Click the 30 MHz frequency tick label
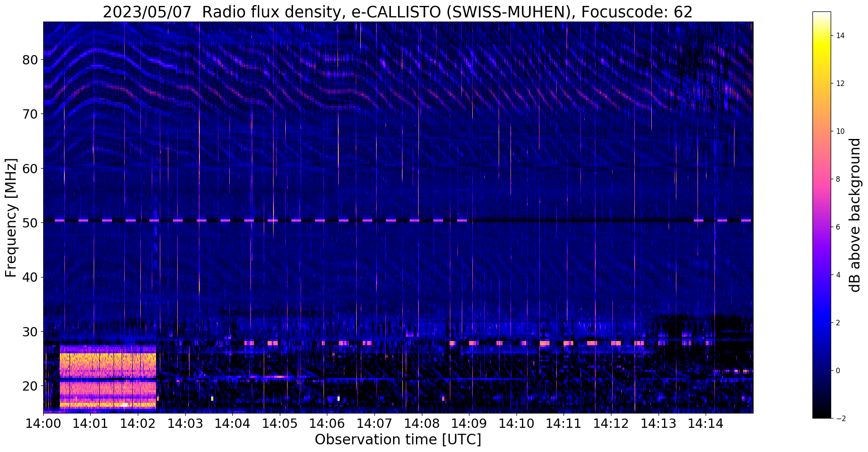 30,332
